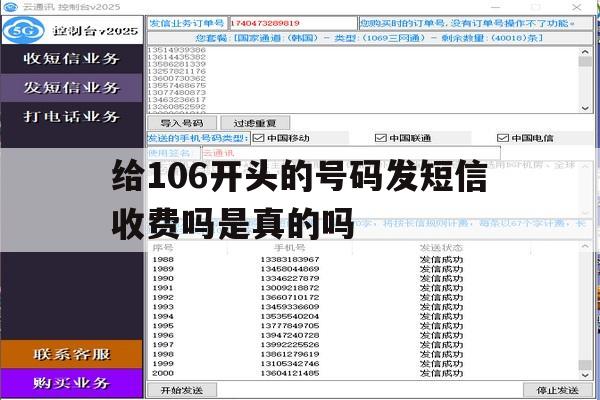Click 13260852592 in the number list
The width and height of the screenshot is (600, 400).
tap(177, 106)
